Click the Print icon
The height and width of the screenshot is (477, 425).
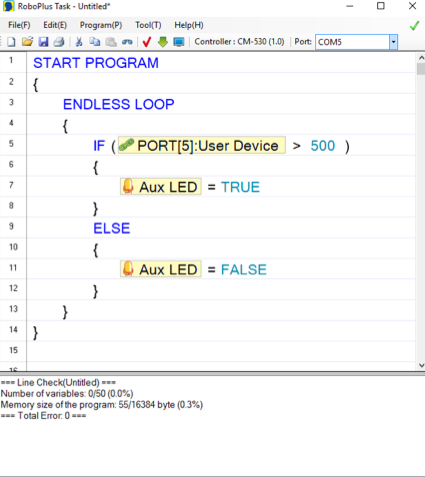(59, 42)
